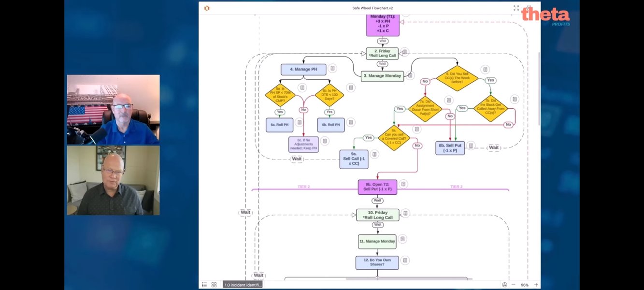Screen dimensions: 644x290
Task: Select the '3. Manage Monday' flowchart box
Action: pyautogui.click(x=382, y=76)
